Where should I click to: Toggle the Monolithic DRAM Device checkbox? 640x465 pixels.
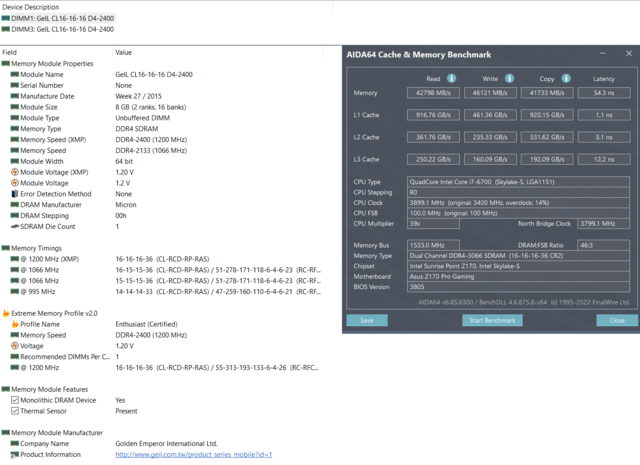(14, 400)
